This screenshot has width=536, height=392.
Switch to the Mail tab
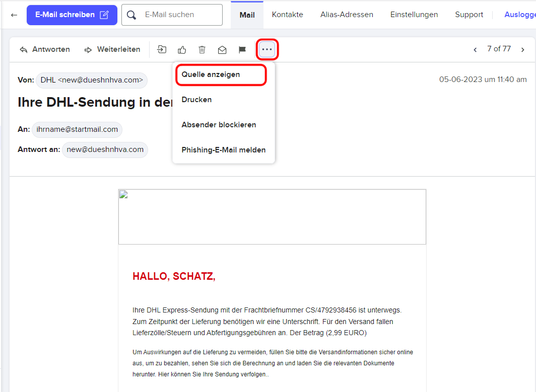click(x=247, y=15)
